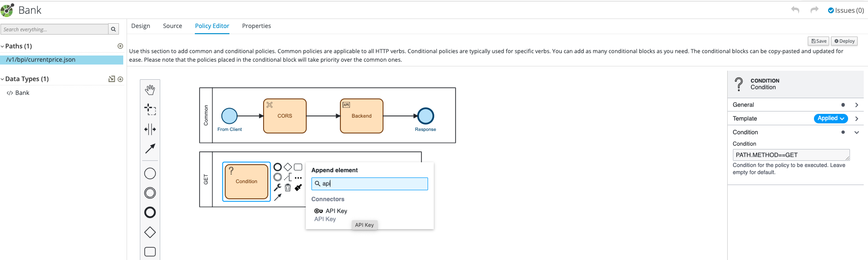868x260 pixels.
Task: Collapse the Condition properties group
Action: 857,132
